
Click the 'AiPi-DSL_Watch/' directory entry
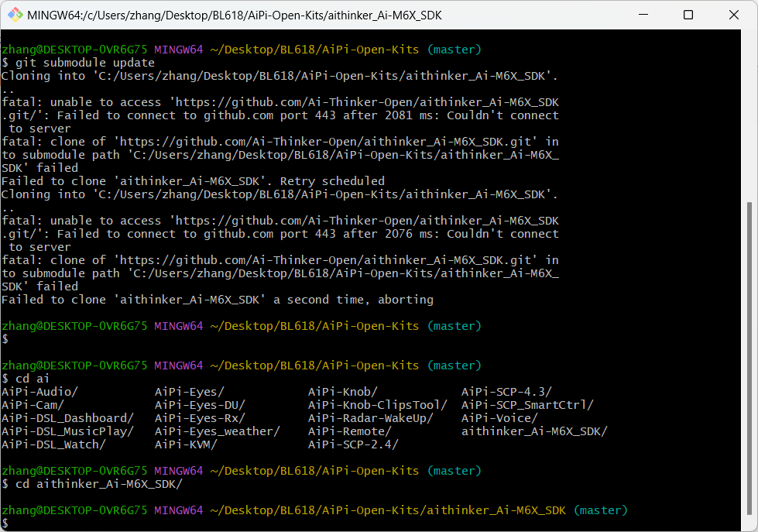pos(53,444)
